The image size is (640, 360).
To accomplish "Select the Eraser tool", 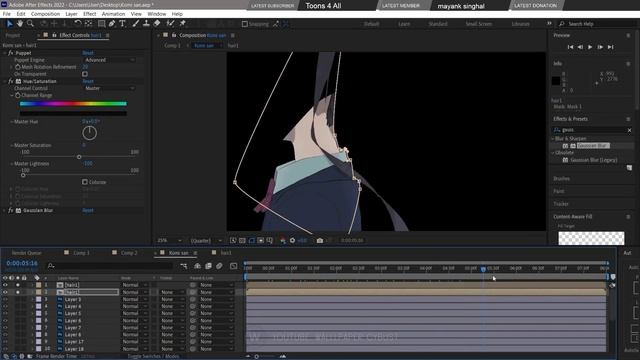I will 157,24.
